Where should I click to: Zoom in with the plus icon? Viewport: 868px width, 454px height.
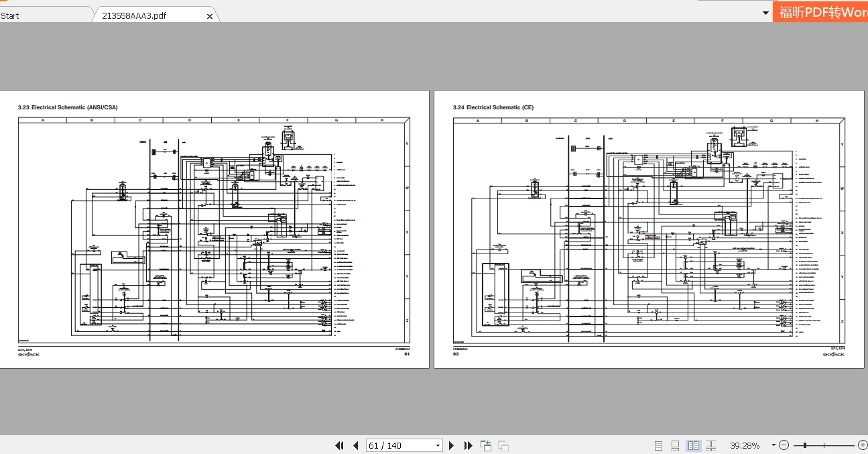(863, 445)
